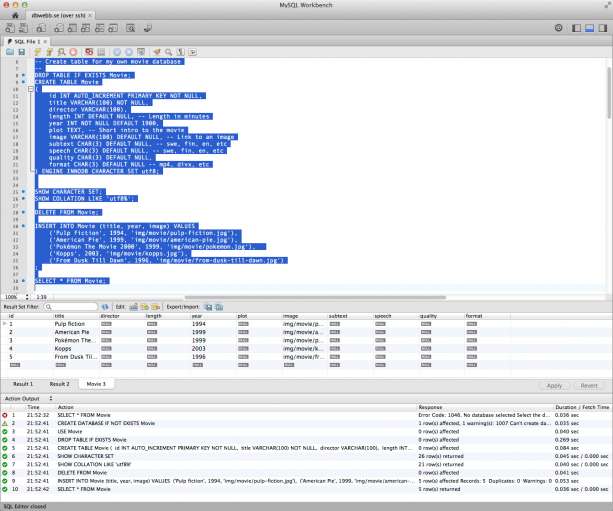Image resolution: width=613 pixels, height=511 pixels.
Task: Refresh the result set grid
Action: 105,307
